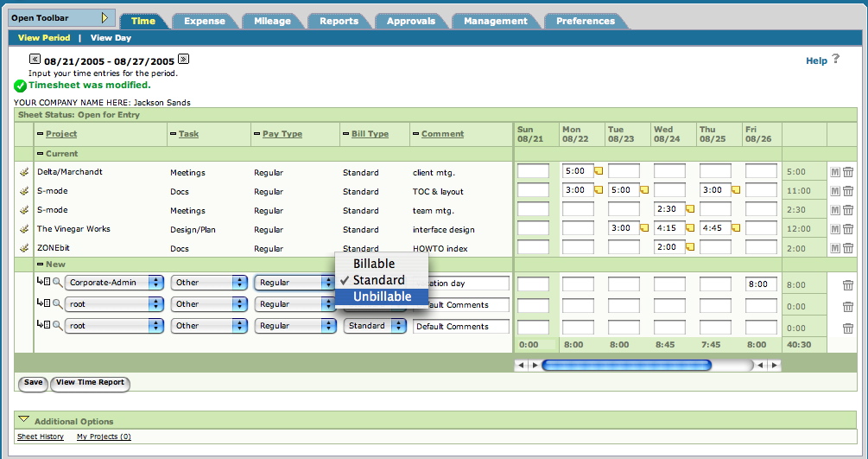
Task: Delete the Corporate-Admin new row via trash icon
Action: coord(848,285)
